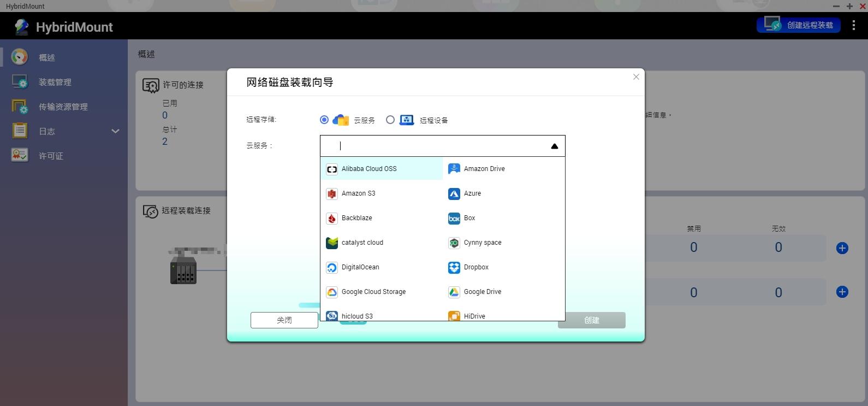Click the 概述 page heading
868x406 pixels.
point(146,54)
